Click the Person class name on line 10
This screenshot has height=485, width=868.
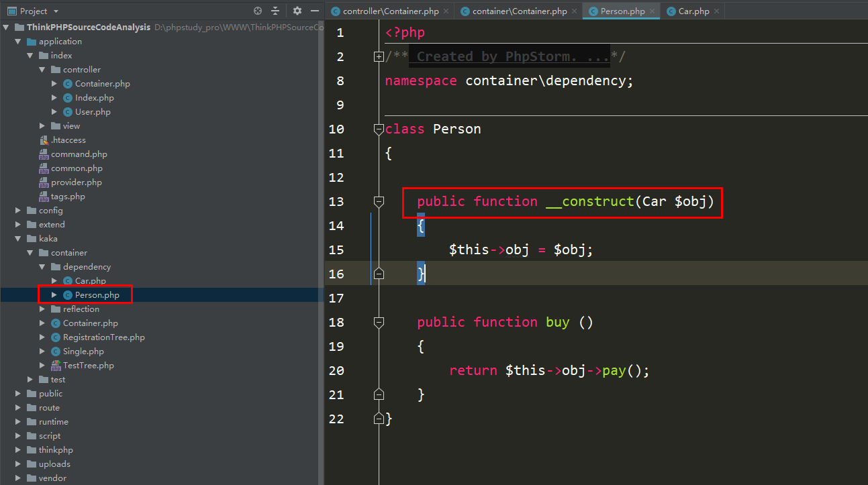point(457,129)
